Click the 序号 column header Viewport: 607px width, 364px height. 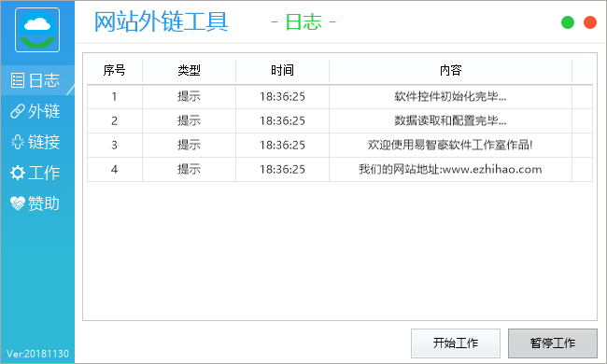click(115, 70)
